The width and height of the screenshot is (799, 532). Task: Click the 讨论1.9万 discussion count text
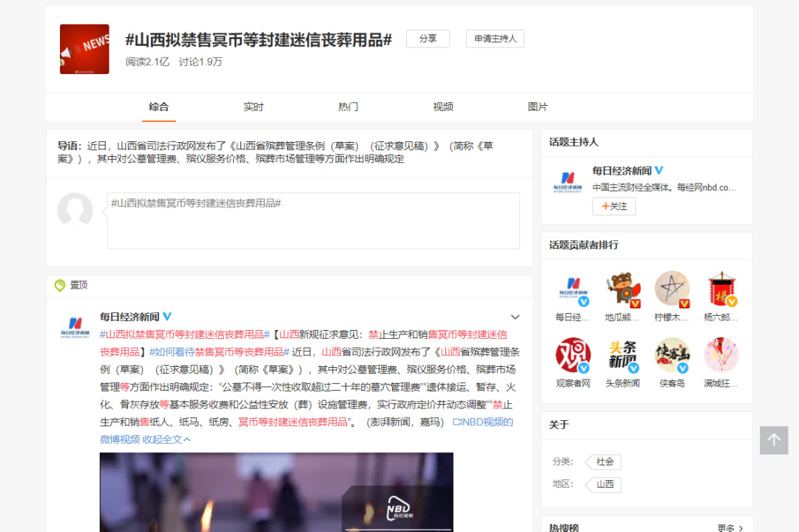(200, 61)
